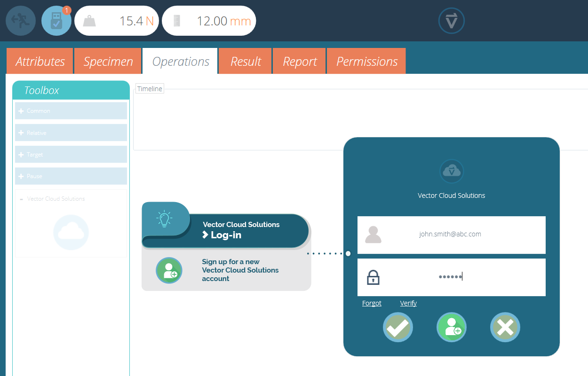588x376 pixels.
Task: Click the create-account button in login dialog
Action: pyautogui.click(x=452, y=327)
